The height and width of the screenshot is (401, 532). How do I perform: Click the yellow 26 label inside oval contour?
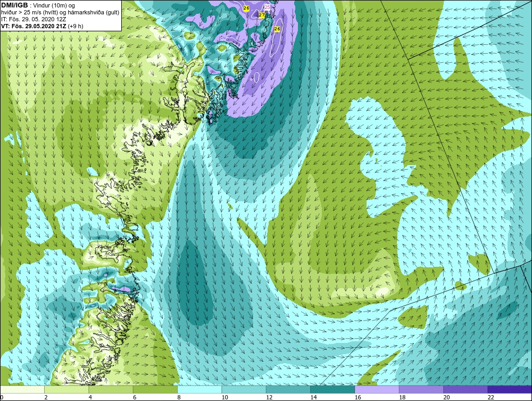point(277,29)
